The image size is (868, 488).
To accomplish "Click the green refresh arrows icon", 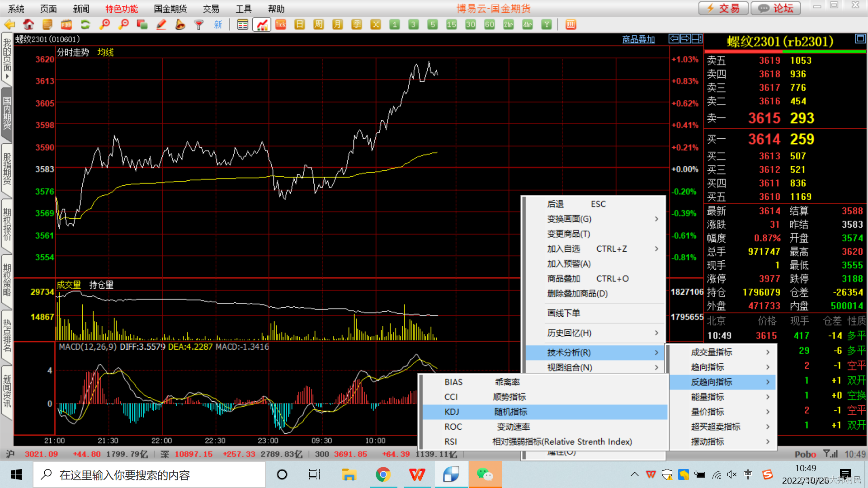I will pos(85,24).
